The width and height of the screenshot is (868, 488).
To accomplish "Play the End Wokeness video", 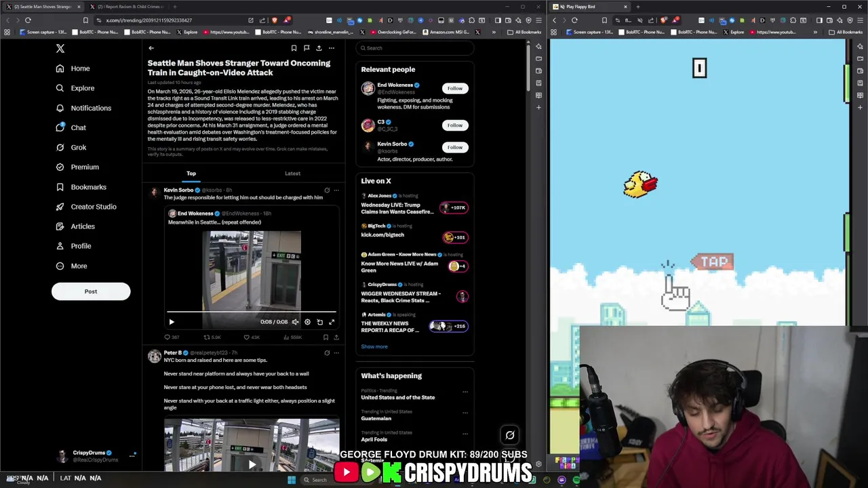I will pos(172,323).
